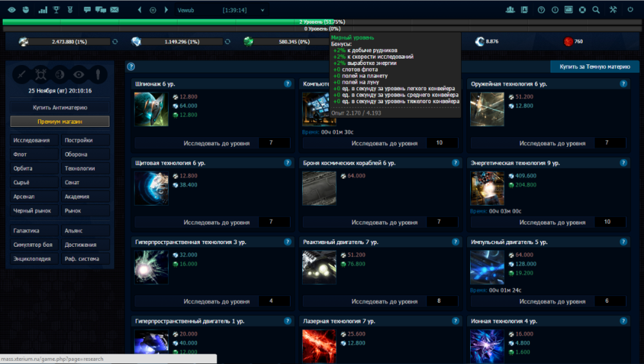Click the metal resource 2.473.880 bar
Viewport: 644px width, 364px height.
70,41
